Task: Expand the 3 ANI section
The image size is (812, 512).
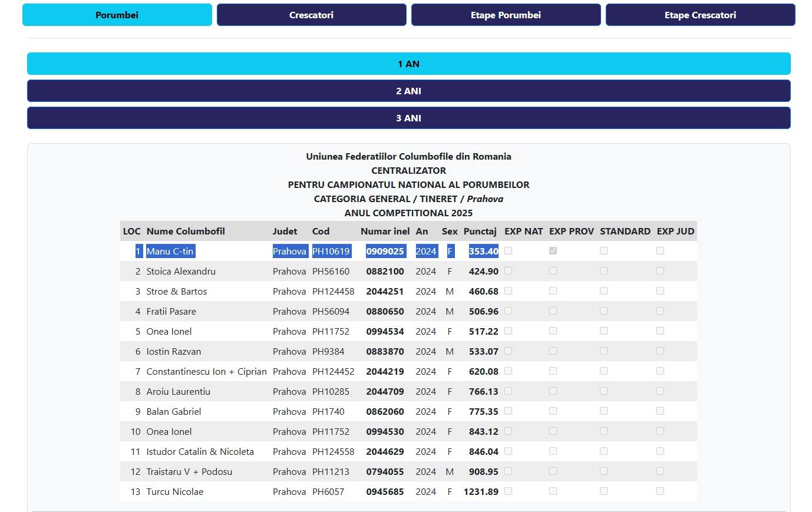Action: [408, 118]
